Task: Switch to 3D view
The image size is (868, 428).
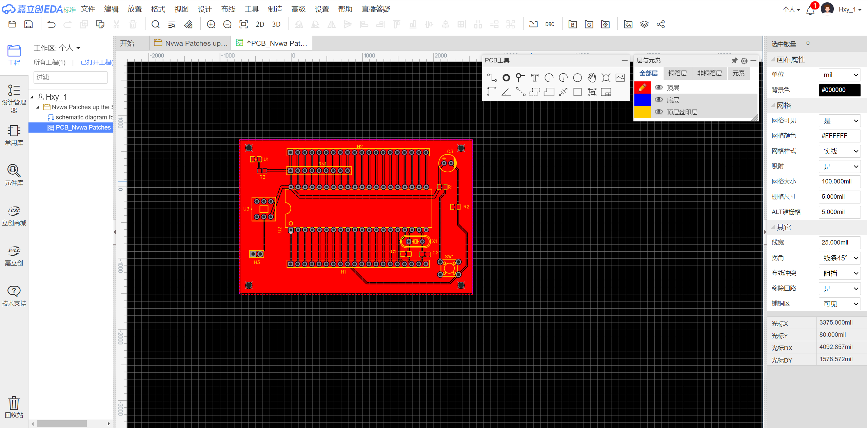Action: (x=276, y=24)
